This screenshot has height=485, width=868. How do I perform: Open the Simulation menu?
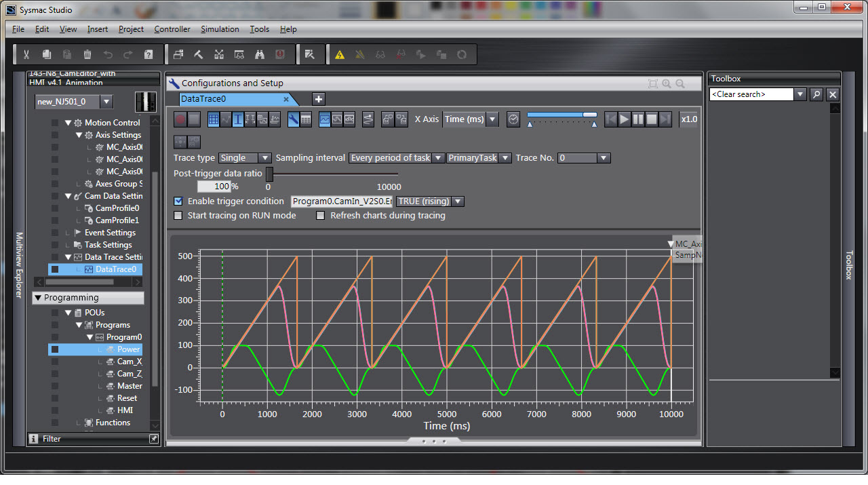(x=220, y=29)
